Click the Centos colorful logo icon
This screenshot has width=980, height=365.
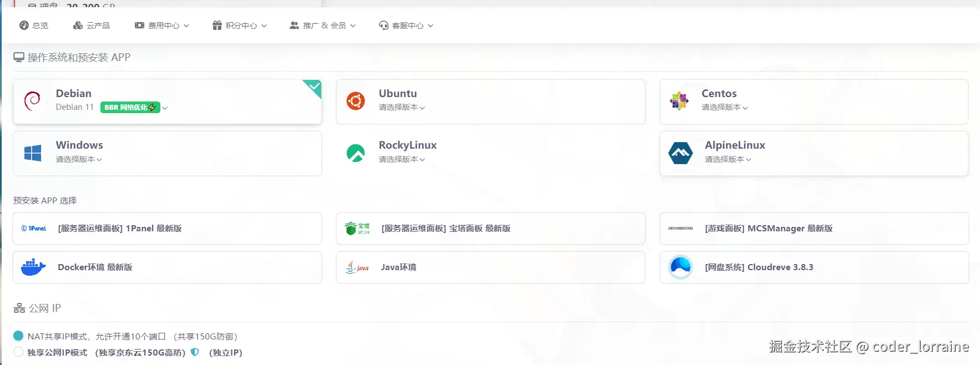(x=679, y=101)
